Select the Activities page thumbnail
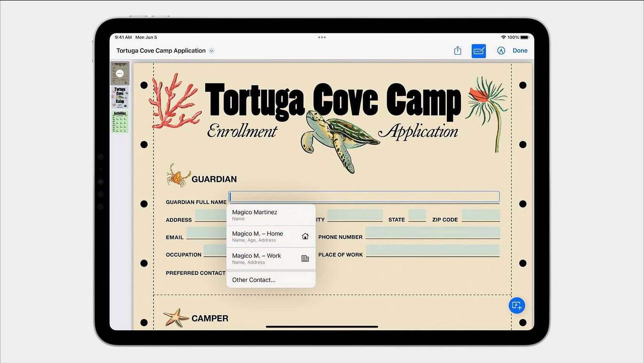 (x=120, y=122)
